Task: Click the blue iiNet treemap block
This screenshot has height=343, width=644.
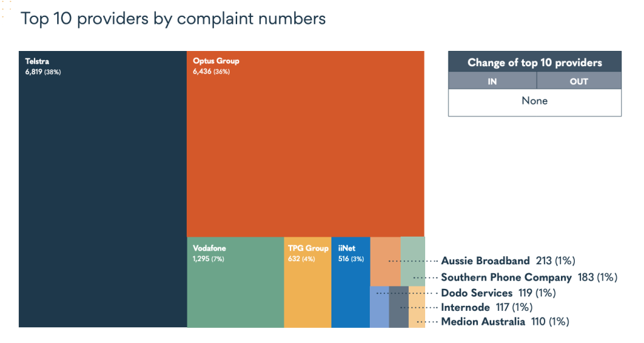Action: coord(350,282)
